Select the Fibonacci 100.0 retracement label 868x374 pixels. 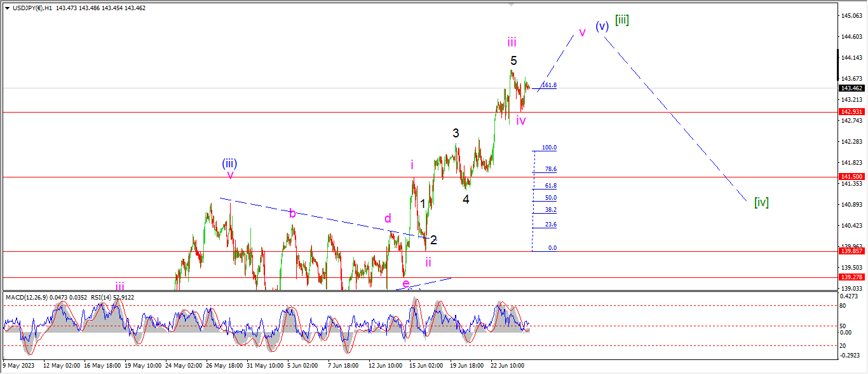point(549,148)
